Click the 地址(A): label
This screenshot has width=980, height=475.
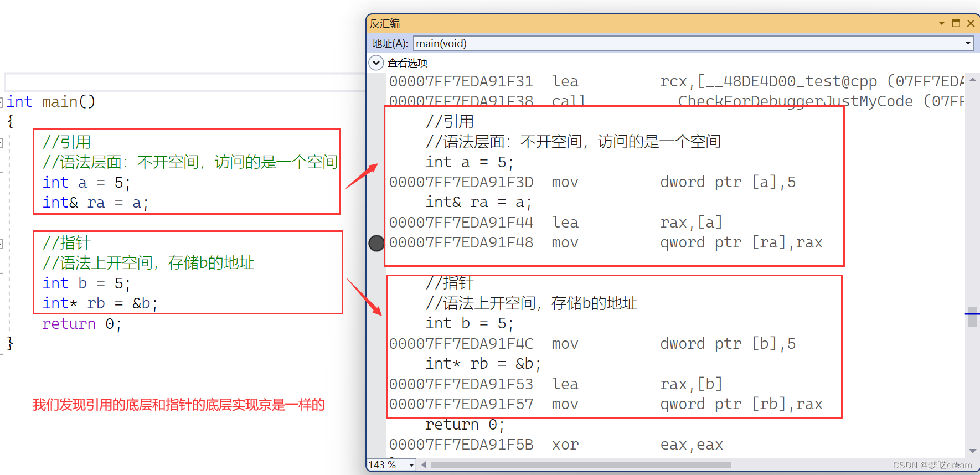tap(390, 43)
